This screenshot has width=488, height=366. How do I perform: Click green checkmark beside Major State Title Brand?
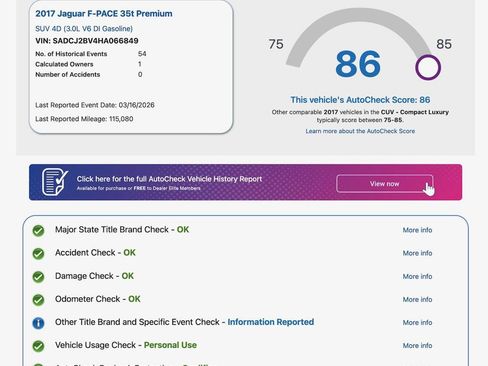tap(38, 230)
